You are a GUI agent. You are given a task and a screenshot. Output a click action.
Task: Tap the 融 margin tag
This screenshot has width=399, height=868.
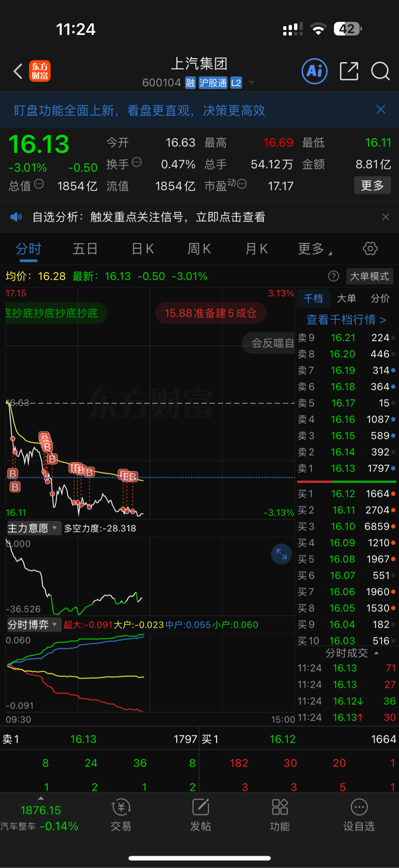click(x=190, y=83)
